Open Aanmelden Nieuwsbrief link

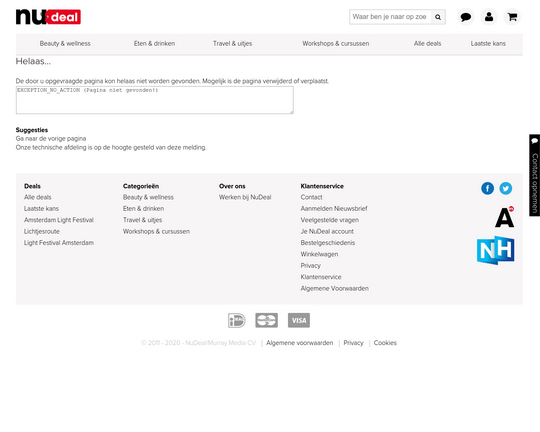pyautogui.click(x=334, y=209)
